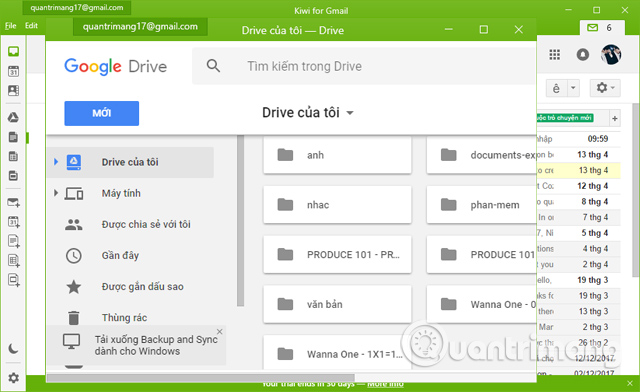The image size is (640, 392).
Task: Select quantrimang17@gmail.com account tab in Kiwi
Action: (77, 8)
